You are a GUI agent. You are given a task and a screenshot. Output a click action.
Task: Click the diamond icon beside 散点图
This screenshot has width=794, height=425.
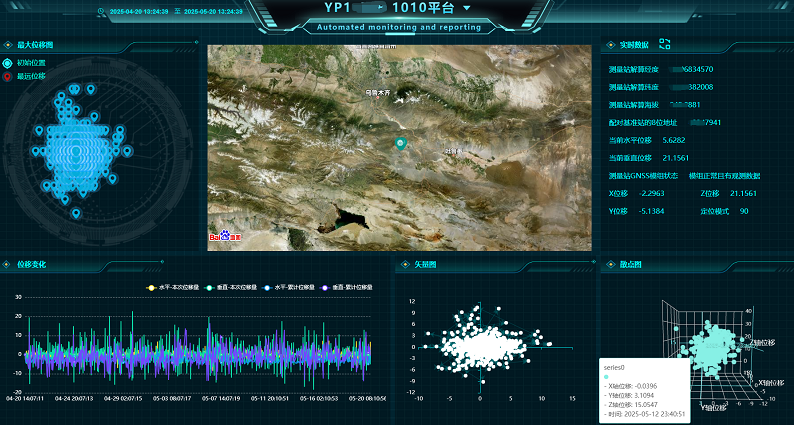coord(610,264)
